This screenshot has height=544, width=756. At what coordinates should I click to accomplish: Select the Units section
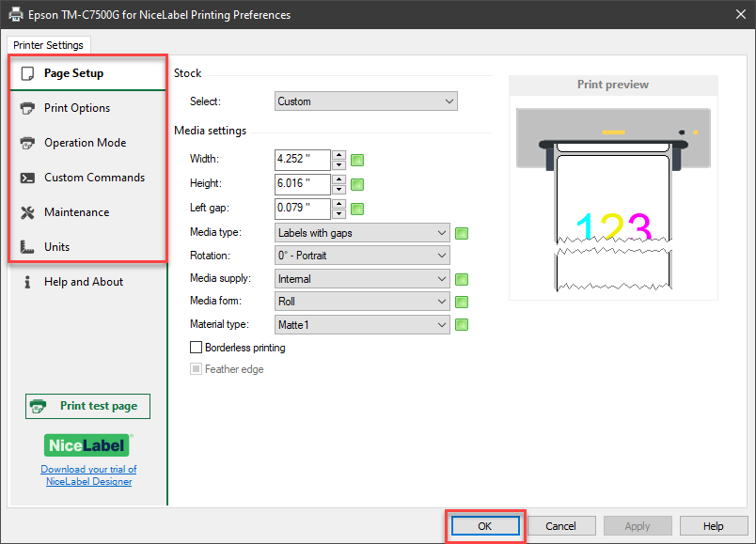click(x=58, y=246)
